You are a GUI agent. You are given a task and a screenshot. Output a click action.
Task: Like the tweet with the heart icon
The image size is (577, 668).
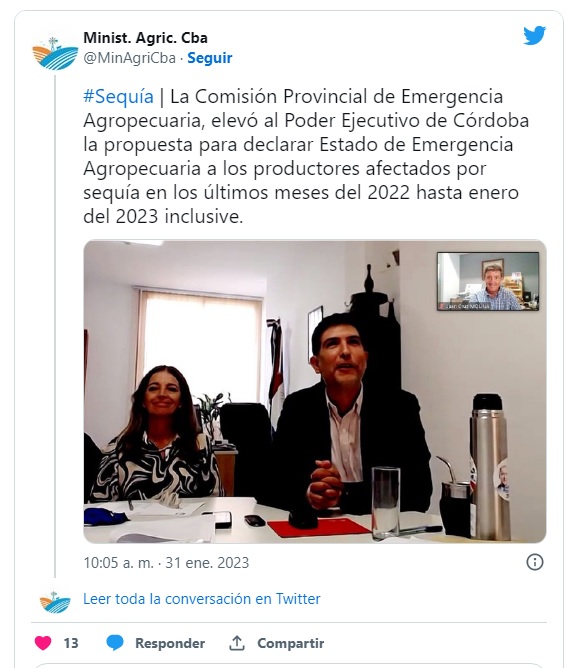coord(43,643)
